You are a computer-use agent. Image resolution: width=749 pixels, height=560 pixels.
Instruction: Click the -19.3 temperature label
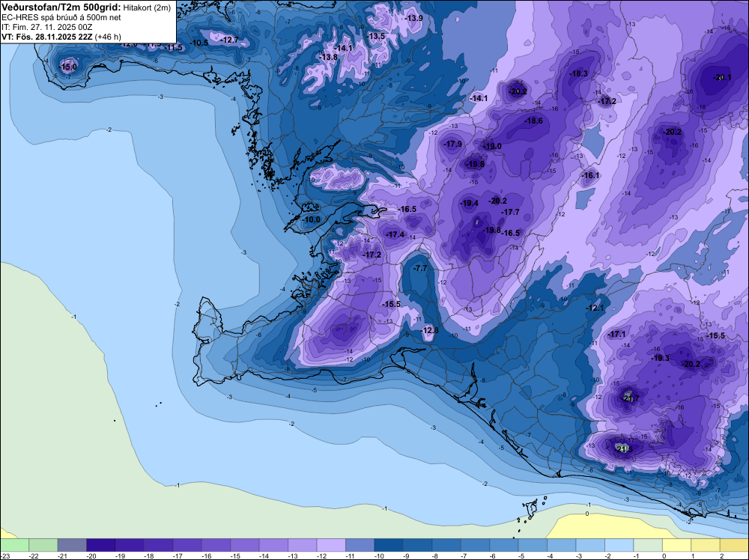click(660, 358)
